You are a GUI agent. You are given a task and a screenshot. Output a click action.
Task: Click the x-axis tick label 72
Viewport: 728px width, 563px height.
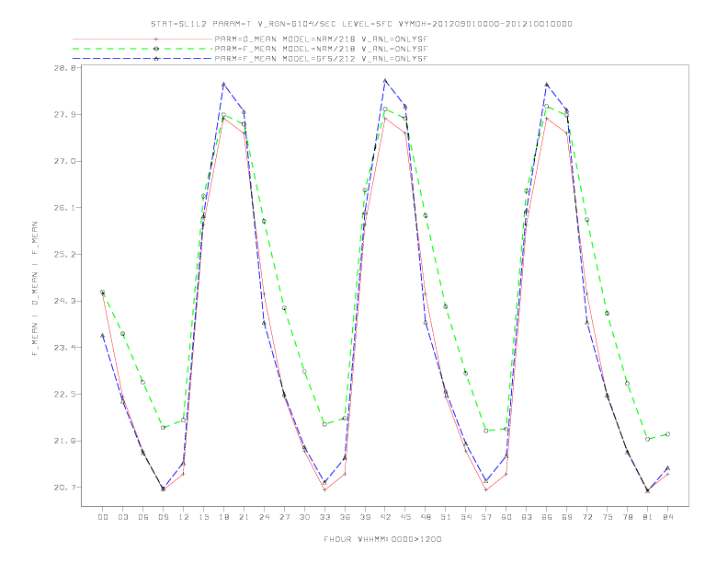[587, 517]
